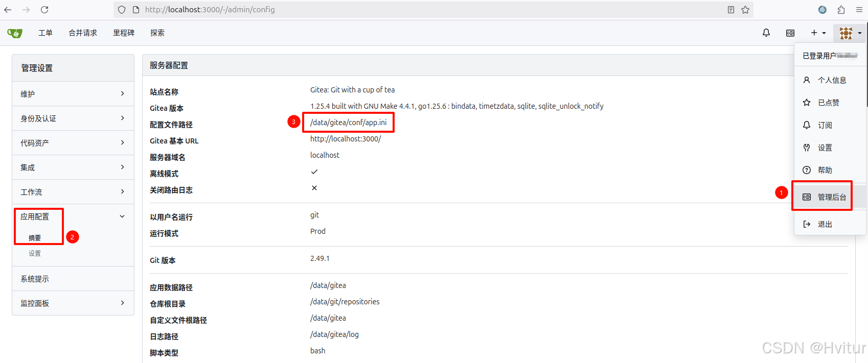Select 设置 under 应用配置 in sidebar
The image size is (868, 363).
pyautogui.click(x=35, y=253)
